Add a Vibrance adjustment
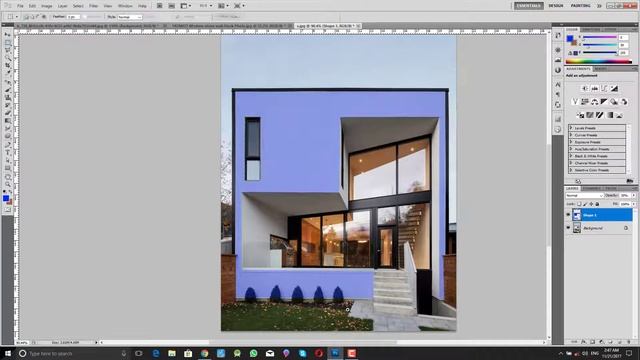 575,102
